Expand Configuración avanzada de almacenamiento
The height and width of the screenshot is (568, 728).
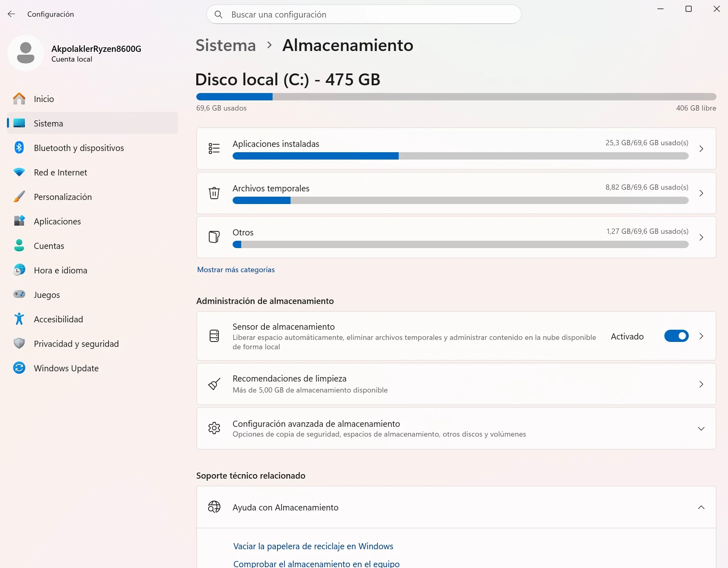[701, 428]
